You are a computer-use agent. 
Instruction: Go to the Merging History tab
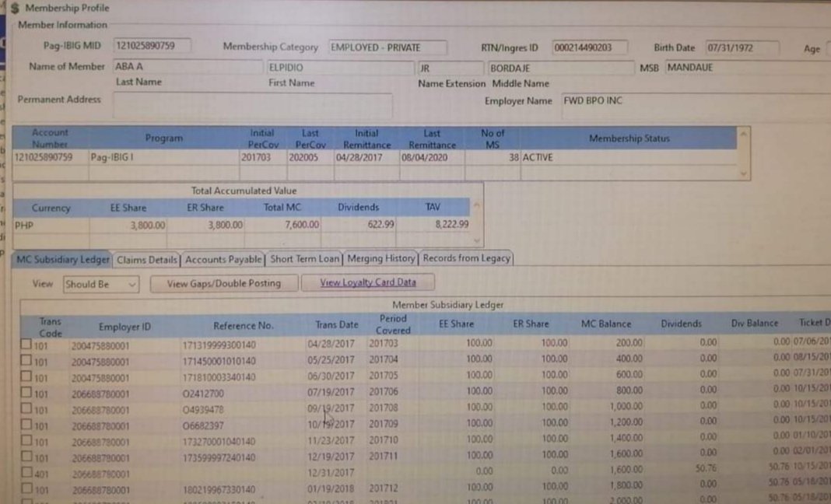click(380, 258)
